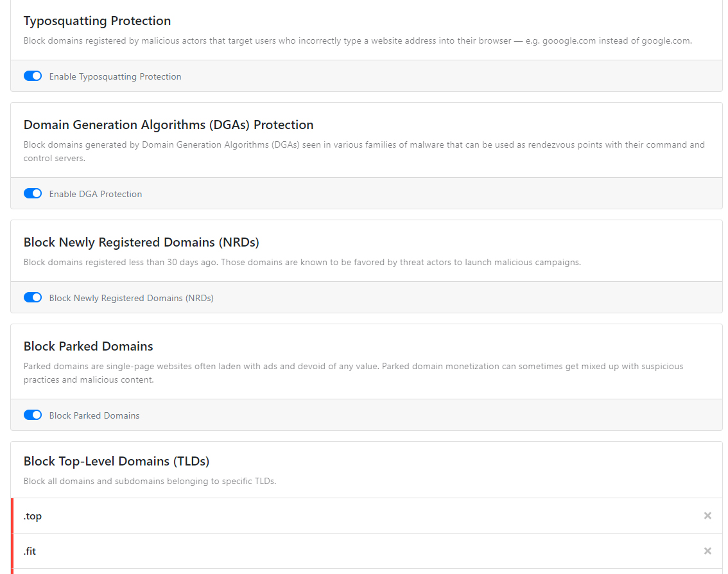Click the 'Enable Typosquatting Protection' toggle label

pos(115,76)
